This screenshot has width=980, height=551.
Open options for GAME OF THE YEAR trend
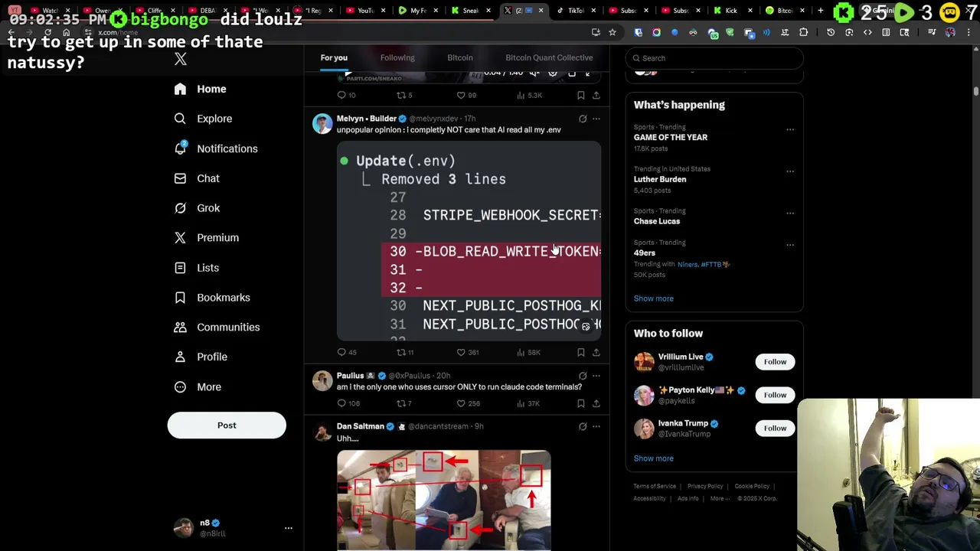(x=790, y=129)
